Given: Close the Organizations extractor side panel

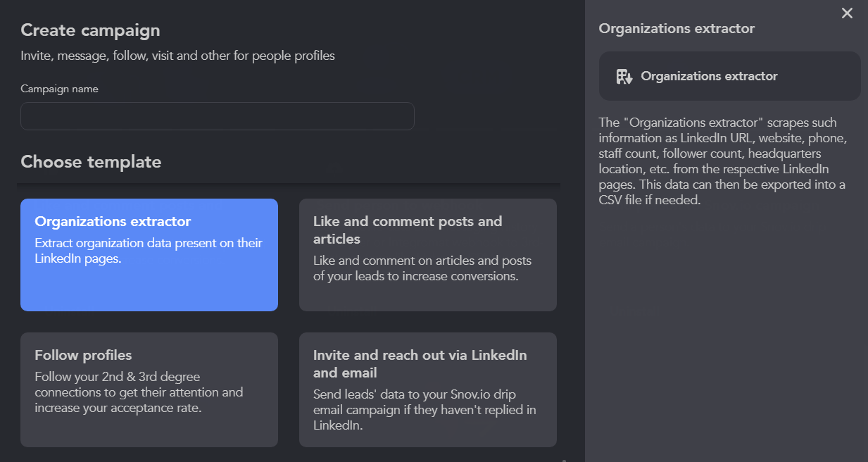Looking at the screenshot, I should click(x=847, y=13).
